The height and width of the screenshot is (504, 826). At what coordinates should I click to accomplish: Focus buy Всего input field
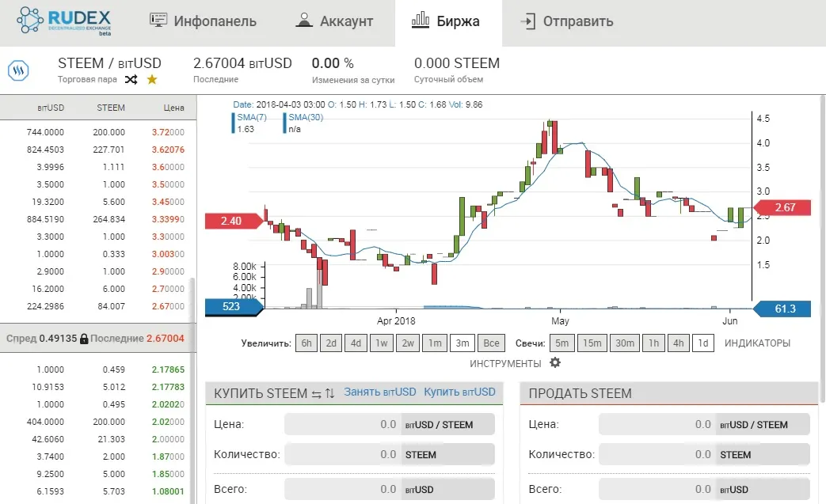[x=342, y=489]
